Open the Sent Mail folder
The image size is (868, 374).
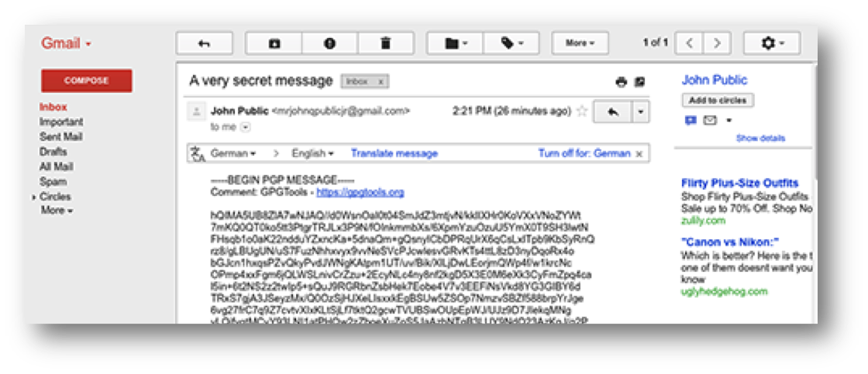[61, 136]
